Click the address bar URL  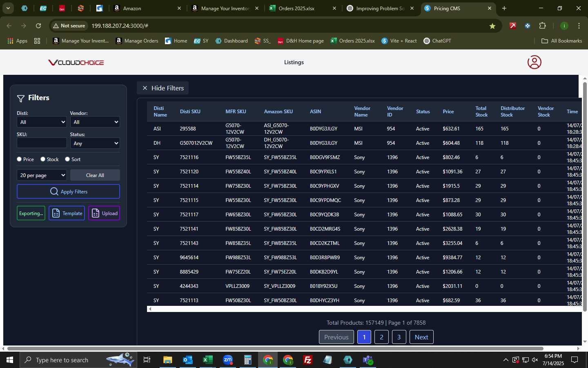(120, 26)
